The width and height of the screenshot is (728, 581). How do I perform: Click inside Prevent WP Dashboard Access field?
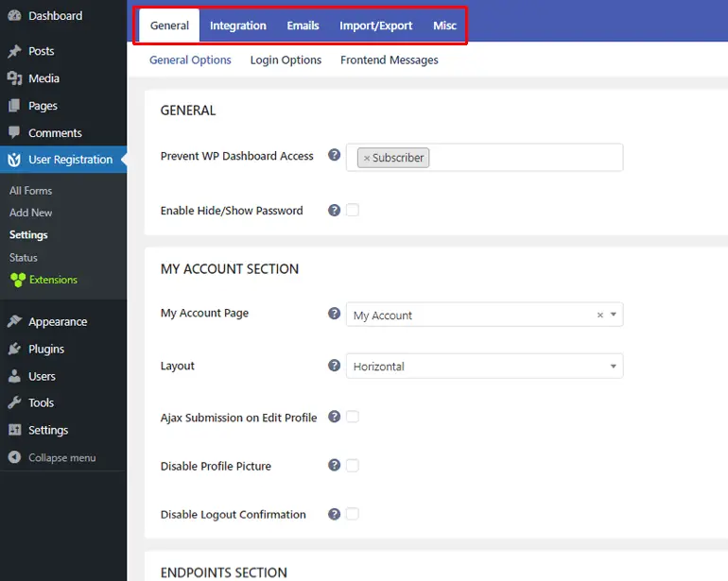point(525,158)
